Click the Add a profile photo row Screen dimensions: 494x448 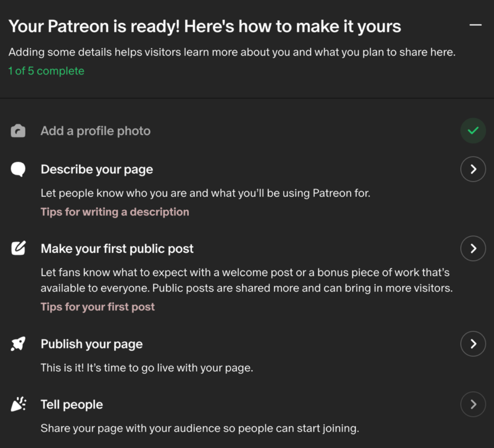click(x=96, y=131)
